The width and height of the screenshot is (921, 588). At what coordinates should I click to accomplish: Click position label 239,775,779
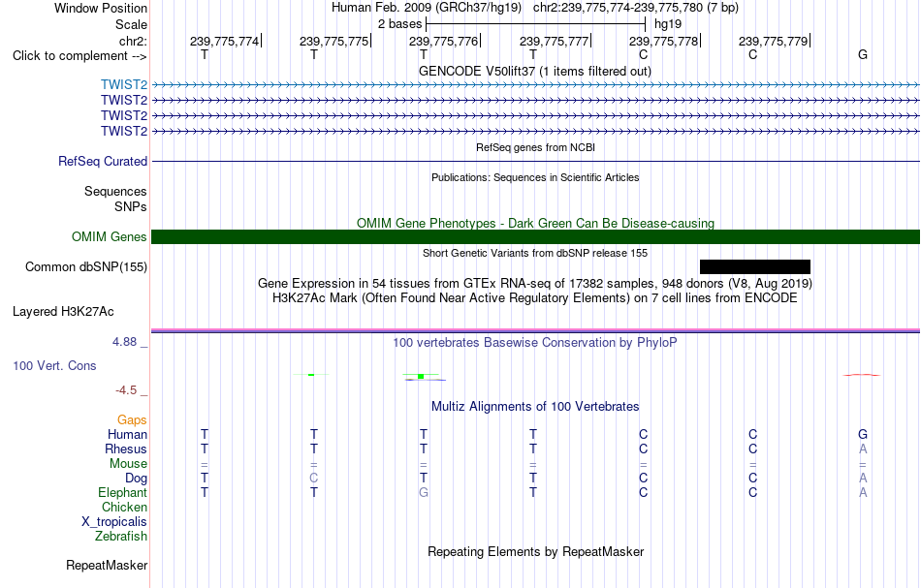point(773,41)
